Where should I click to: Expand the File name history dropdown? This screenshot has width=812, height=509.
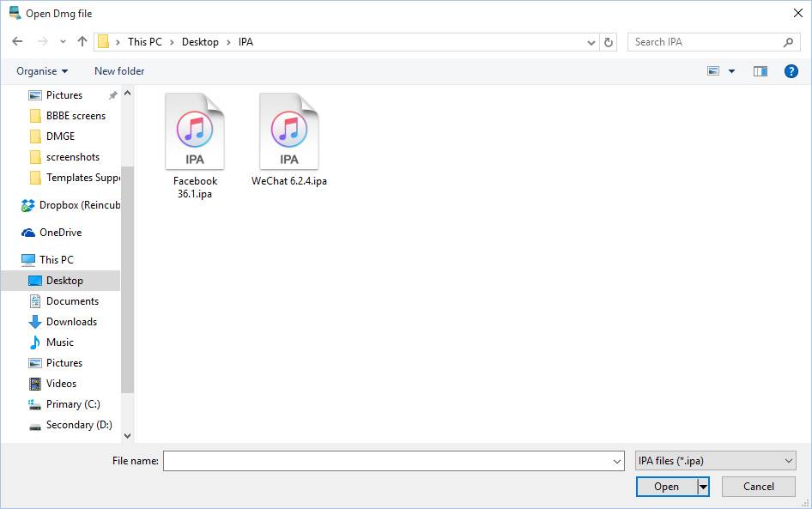coord(617,461)
